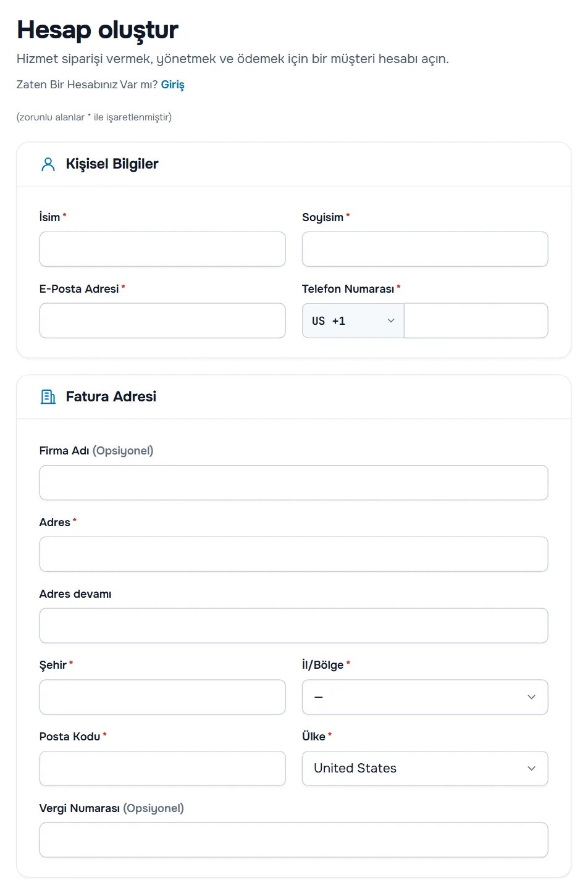The image size is (588, 883).
Task: Focus the Telefon Numarası number field
Action: 476,320
